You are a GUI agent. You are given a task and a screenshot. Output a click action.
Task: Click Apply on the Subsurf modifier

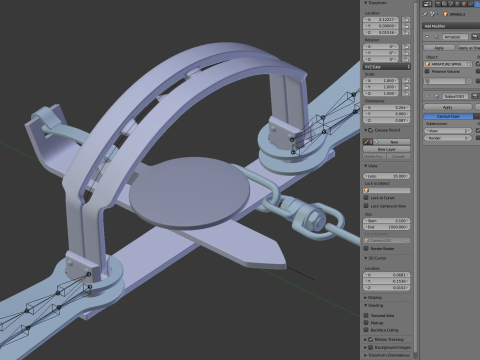point(448,107)
